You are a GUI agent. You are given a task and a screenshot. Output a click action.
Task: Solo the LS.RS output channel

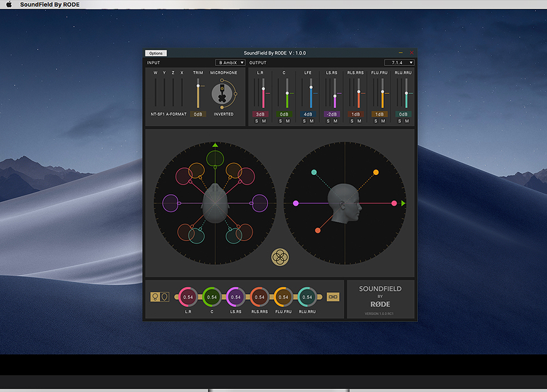328,121
